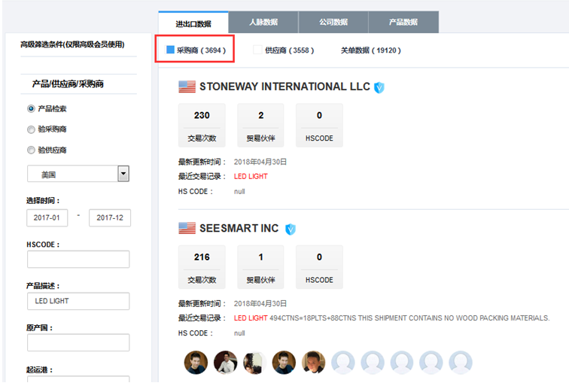This screenshot has width=569, height=392.
Task: Focus the 起运港 input field
Action: pos(78,379)
